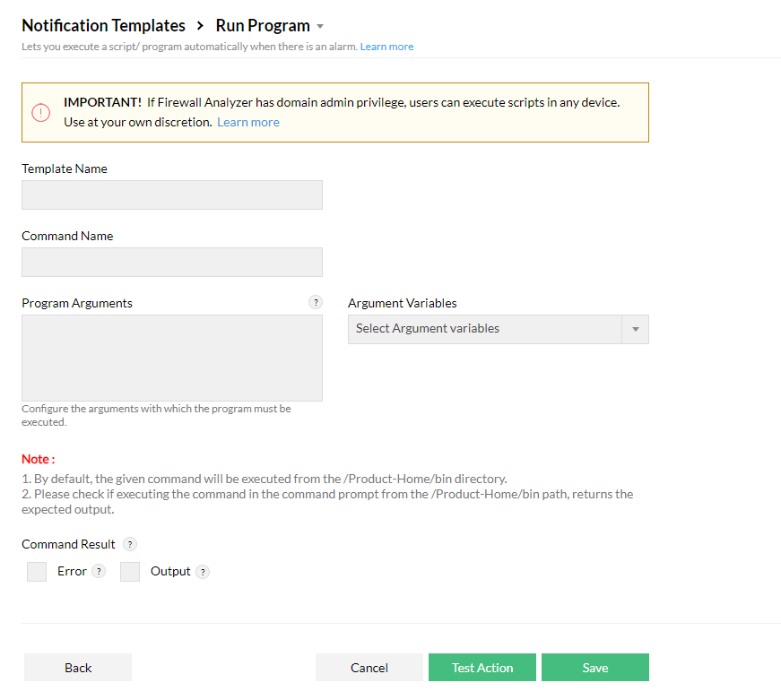
Task: Navigate to Notification Templates breadcrumb
Action: click(103, 25)
